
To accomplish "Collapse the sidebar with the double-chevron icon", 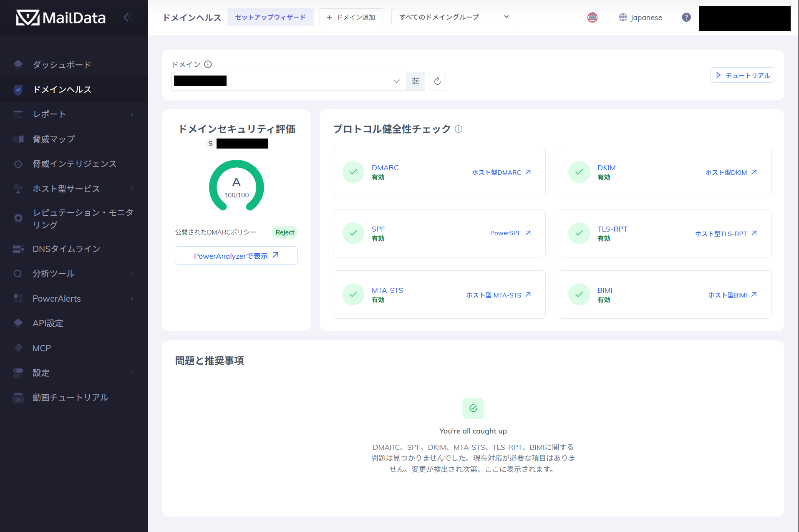I will tap(128, 18).
